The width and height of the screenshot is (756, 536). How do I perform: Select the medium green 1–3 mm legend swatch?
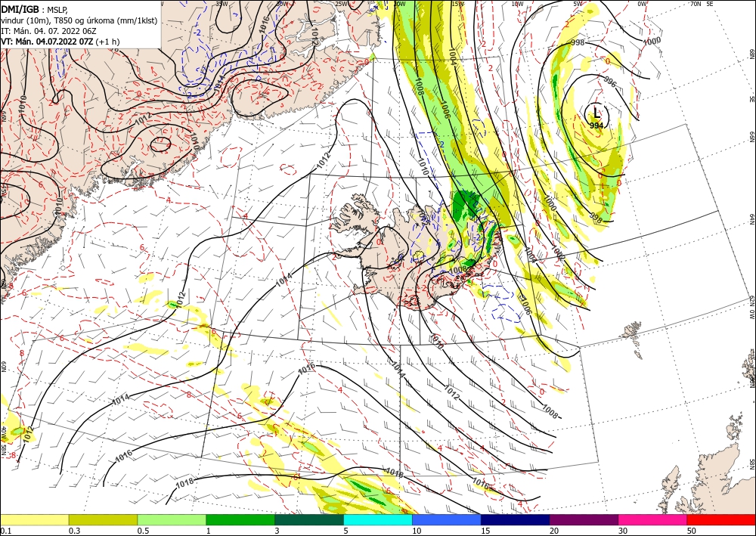240,519
